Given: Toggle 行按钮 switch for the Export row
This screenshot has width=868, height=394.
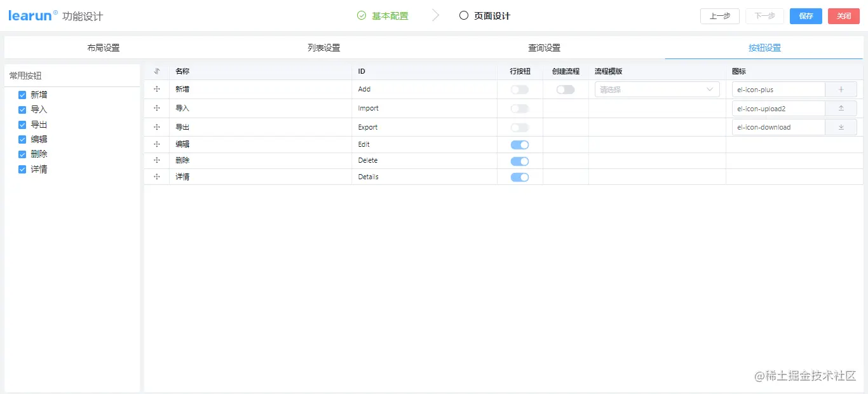Looking at the screenshot, I should tap(520, 128).
